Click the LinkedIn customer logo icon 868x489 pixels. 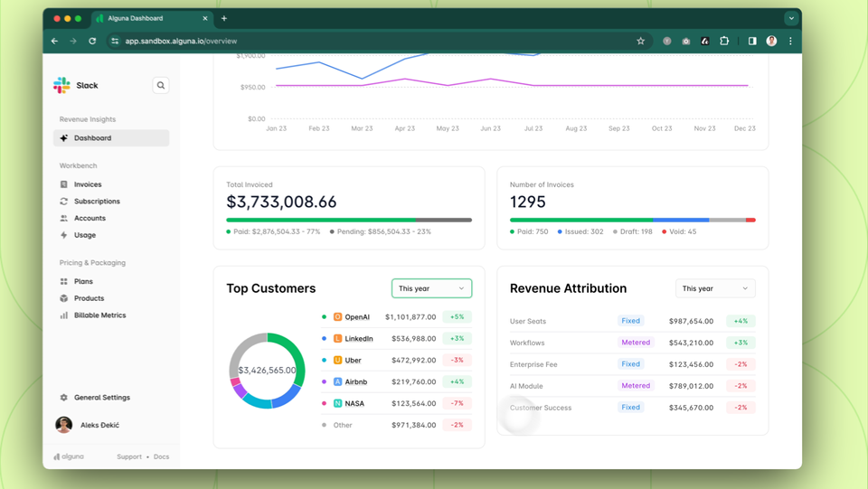337,339
